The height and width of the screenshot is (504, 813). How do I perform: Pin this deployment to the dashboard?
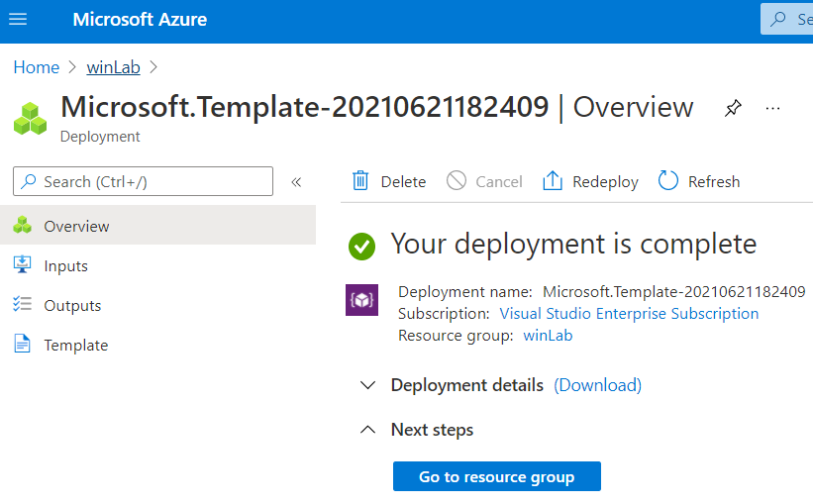tap(733, 108)
